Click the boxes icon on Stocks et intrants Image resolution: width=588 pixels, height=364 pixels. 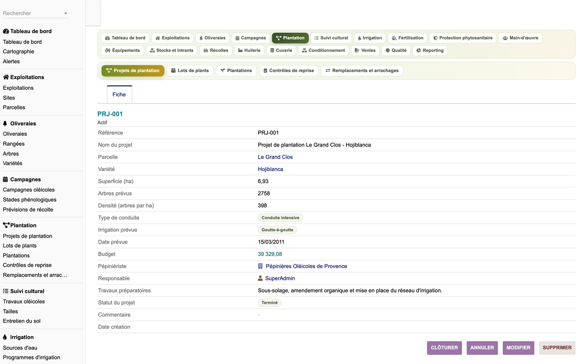pyautogui.click(x=152, y=50)
